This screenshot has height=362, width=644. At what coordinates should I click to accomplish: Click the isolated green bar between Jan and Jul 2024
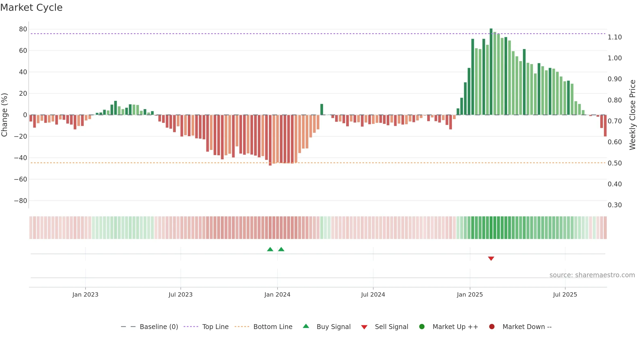tap(322, 109)
